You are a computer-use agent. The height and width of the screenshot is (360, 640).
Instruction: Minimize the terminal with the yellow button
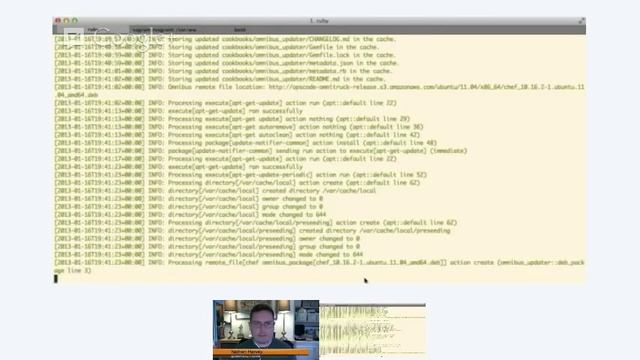click(x=66, y=21)
